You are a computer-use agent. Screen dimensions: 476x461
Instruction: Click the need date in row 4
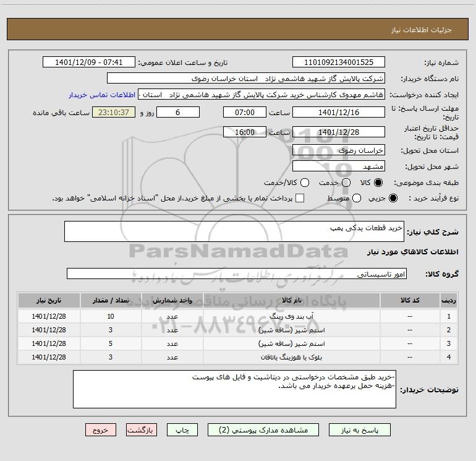[49, 358]
